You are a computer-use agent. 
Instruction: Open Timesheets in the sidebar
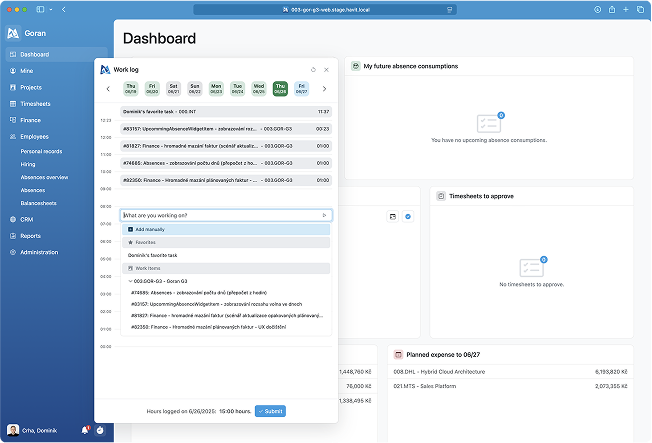[x=35, y=104]
